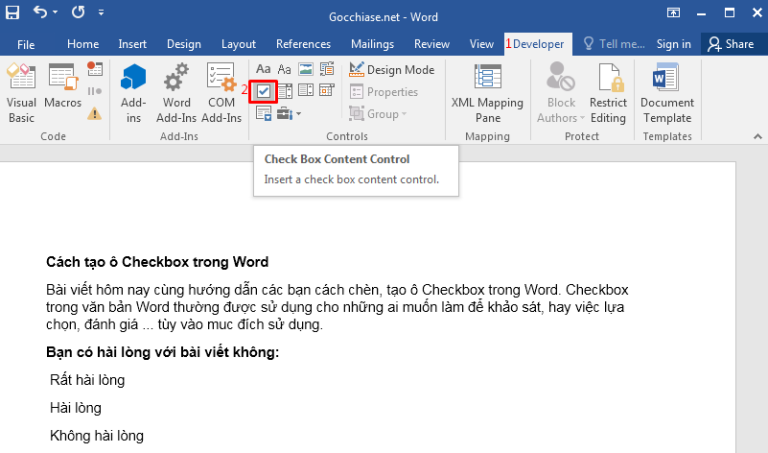
Task: Switch to the Review tab
Action: 432,44
